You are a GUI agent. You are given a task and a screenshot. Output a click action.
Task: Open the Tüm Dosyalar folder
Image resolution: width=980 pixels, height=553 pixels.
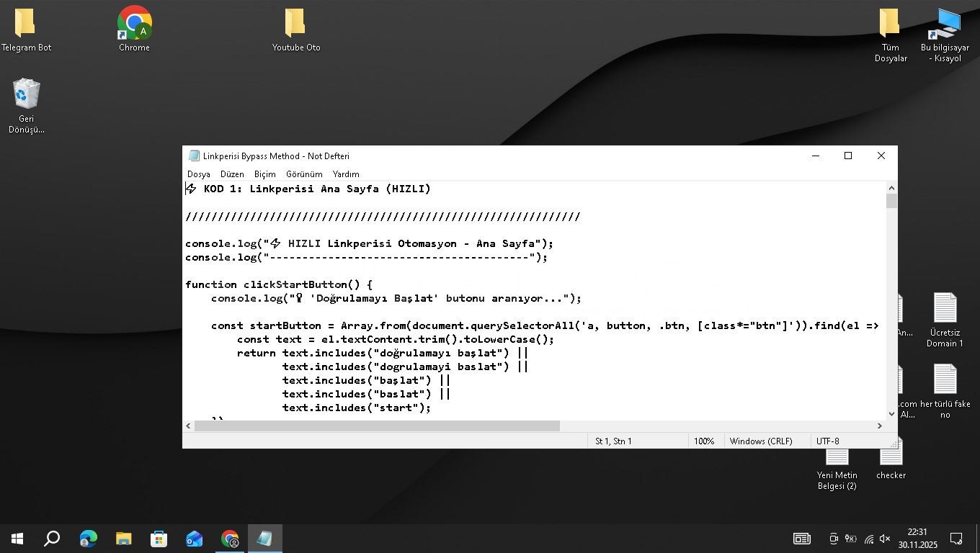[891, 25]
